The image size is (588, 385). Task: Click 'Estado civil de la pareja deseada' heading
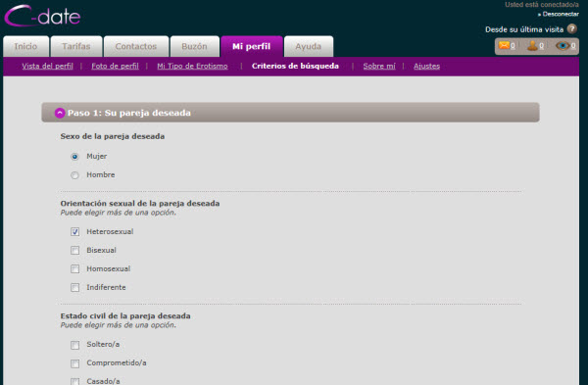click(x=125, y=316)
